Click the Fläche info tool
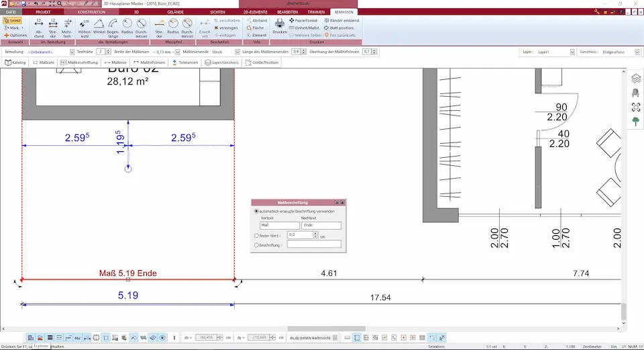Viewport: 644px width, 350px height. click(255, 28)
